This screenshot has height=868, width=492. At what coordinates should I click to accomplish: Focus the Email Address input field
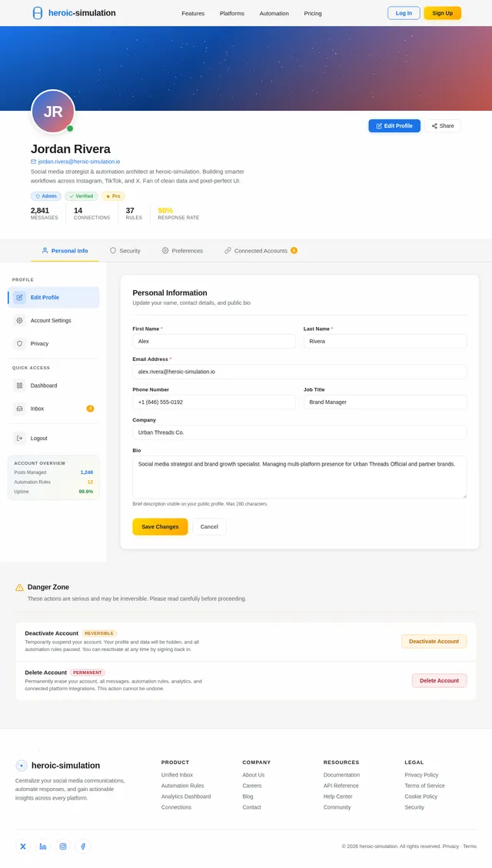click(x=300, y=372)
